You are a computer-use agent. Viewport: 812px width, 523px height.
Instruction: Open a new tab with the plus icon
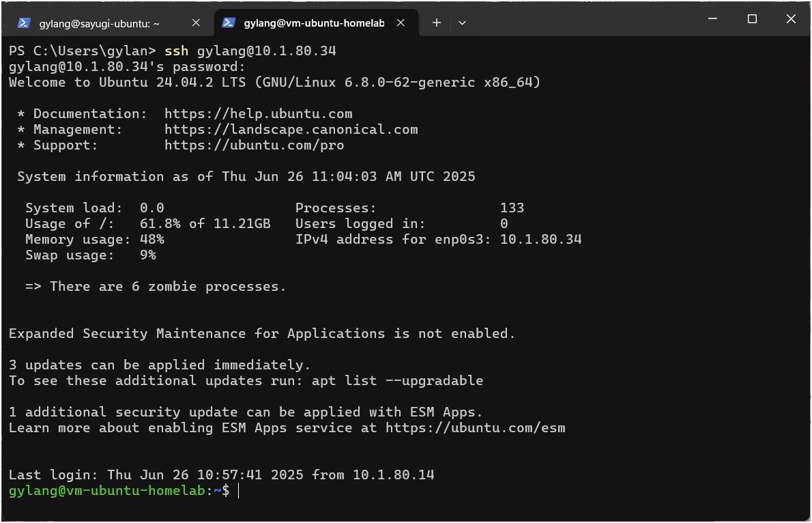[437, 23]
